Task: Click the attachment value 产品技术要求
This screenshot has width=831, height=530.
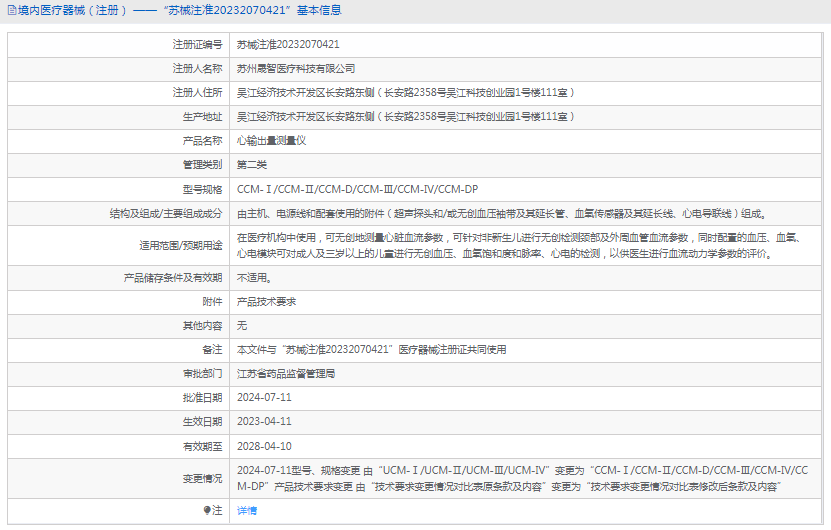Action: click(267, 302)
